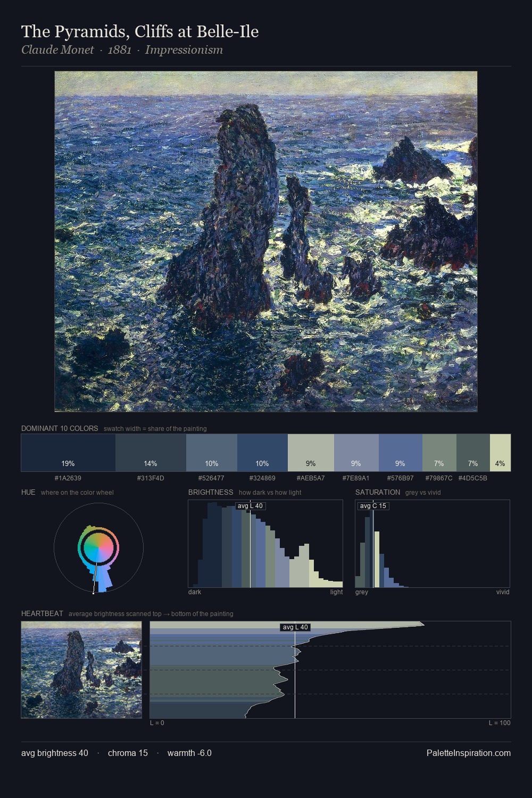Viewport: 532px width, 798px height.
Task: Select the sage swatch above #79867C
Action: point(439,453)
